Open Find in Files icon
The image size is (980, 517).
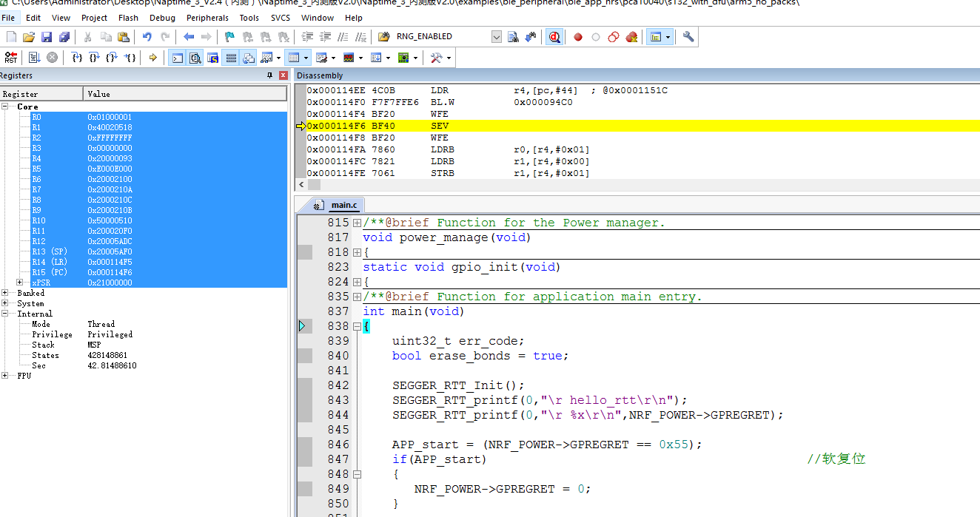(383, 36)
